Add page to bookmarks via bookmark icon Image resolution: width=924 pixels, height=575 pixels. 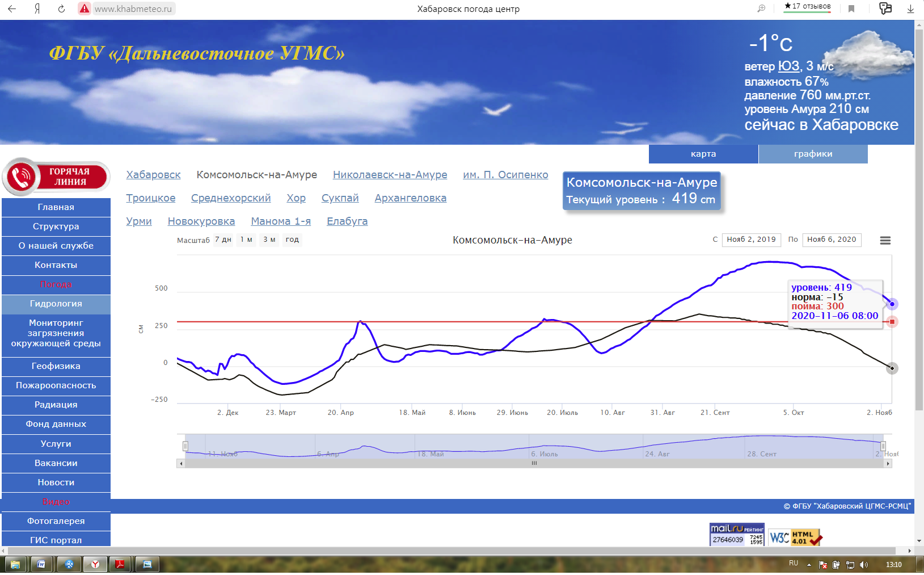point(851,9)
